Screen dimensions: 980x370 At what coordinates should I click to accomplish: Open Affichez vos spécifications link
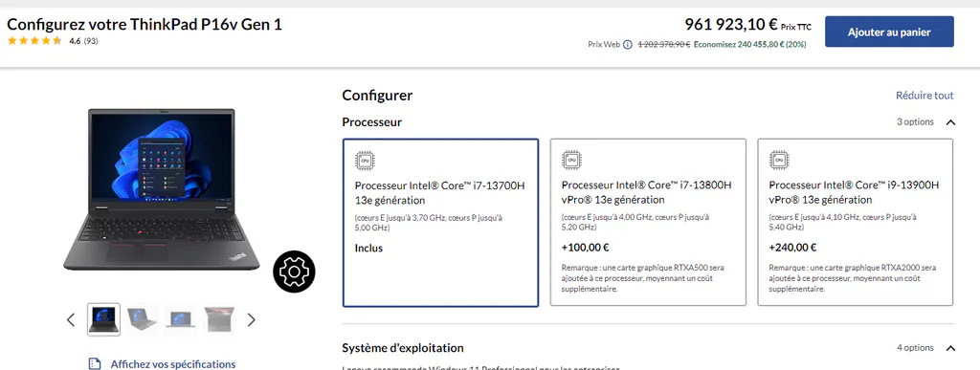[x=173, y=363]
